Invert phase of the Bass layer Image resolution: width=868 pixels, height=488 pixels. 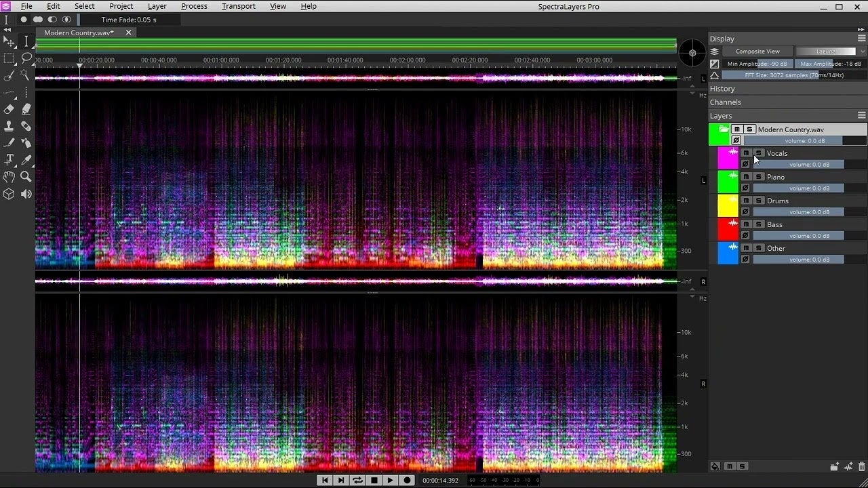pyautogui.click(x=745, y=235)
